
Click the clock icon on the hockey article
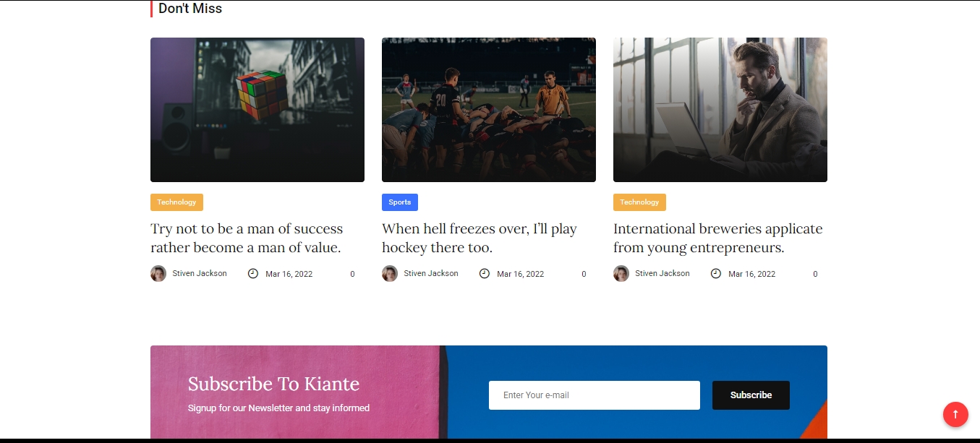(485, 274)
